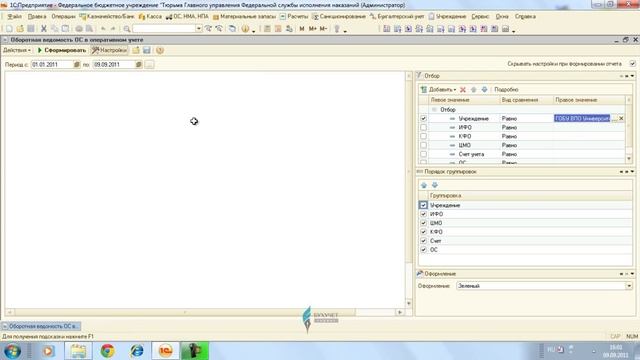Click the calendar icon for period end date

[138, 64]
